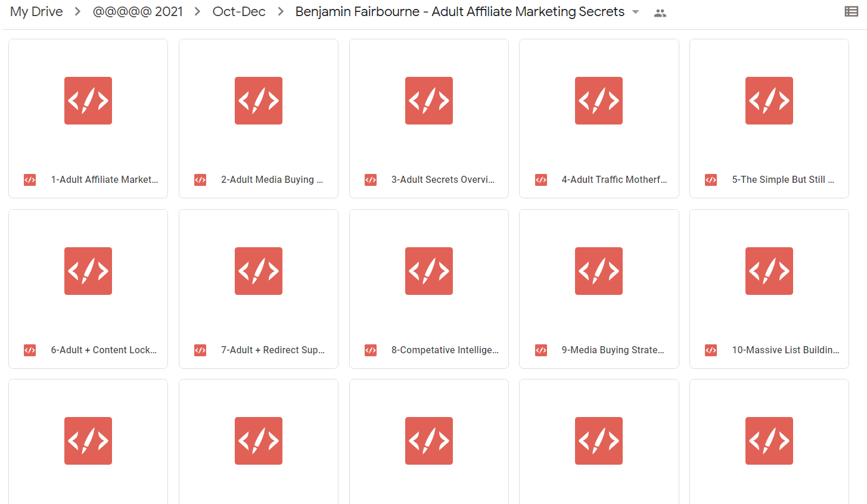867x504 pixels.
Task: Open the folder name dropdown arrow
Action: point(636,12)
